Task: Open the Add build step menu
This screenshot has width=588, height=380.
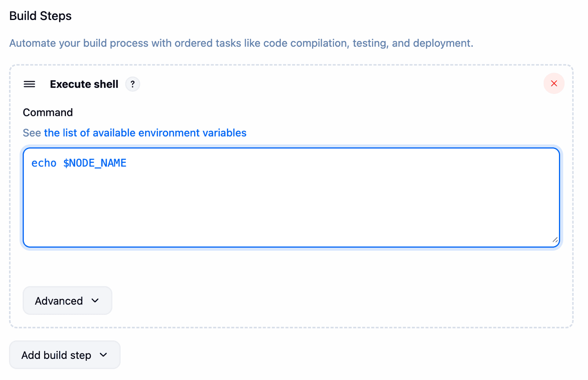Action: pos(65,355)
